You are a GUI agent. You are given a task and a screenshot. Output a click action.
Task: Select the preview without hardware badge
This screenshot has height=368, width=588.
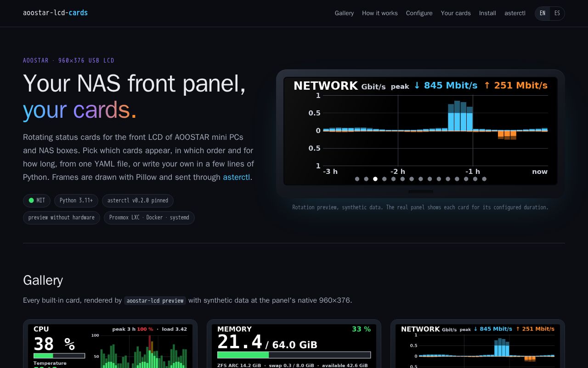[62, 218]
